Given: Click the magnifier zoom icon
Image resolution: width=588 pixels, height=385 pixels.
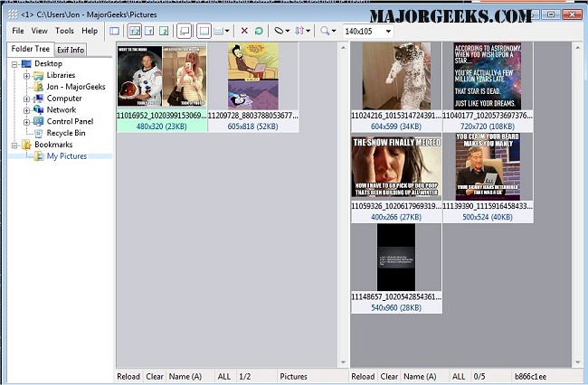Looking at the screenshot, I should click(325, 31).
